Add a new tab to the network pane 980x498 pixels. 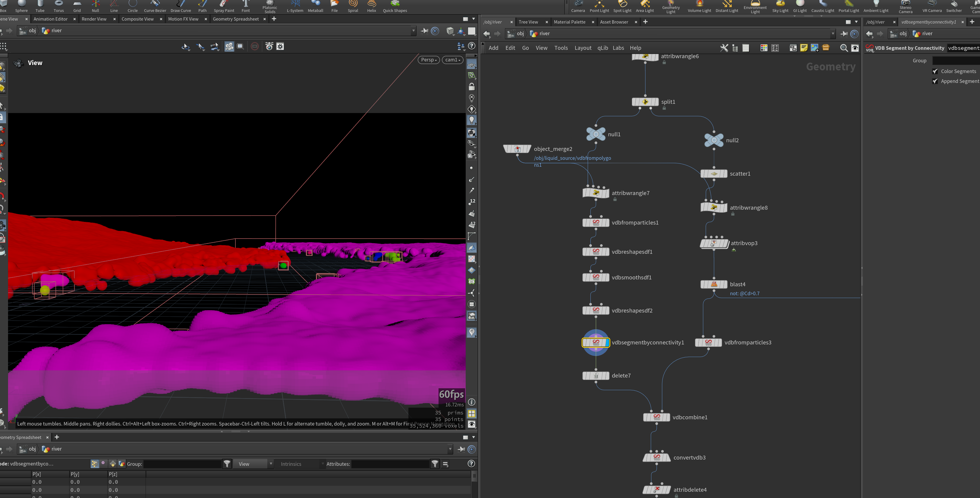[x=645, y=22]
